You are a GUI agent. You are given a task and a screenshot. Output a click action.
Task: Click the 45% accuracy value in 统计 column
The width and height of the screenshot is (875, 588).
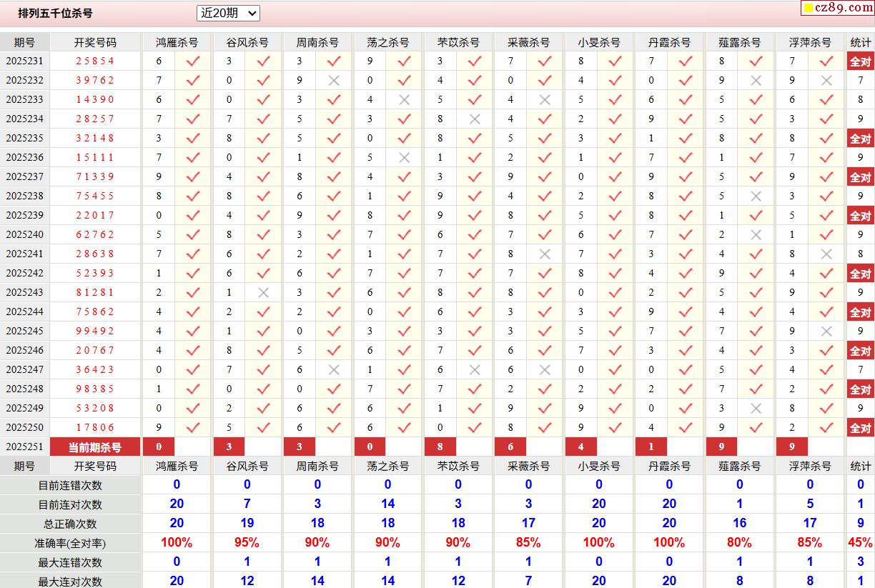860,543
